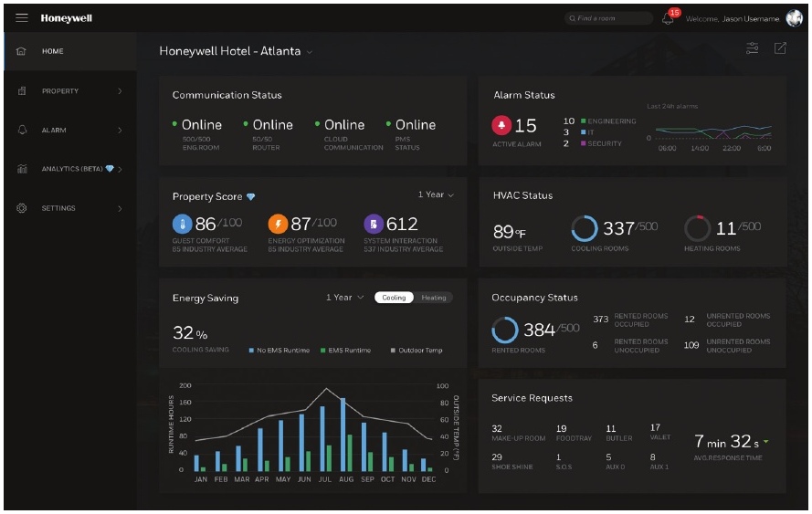This screenshot has width=812, height=514.
Task: Click the EMS Runtime green legend swatch
Action: click(323, 351)
